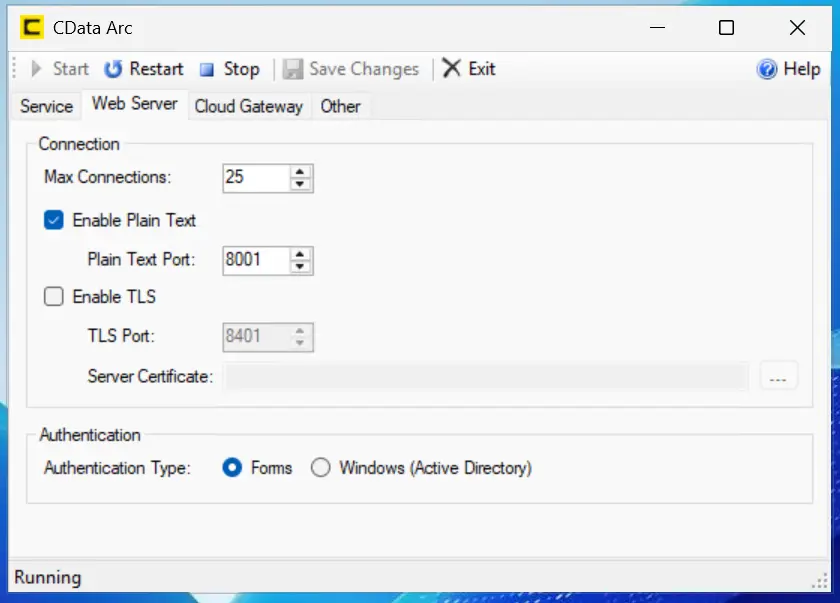Screen dimensions: 840x603
Task: Minimize the CData Arc window
Action: pos(657,27)
